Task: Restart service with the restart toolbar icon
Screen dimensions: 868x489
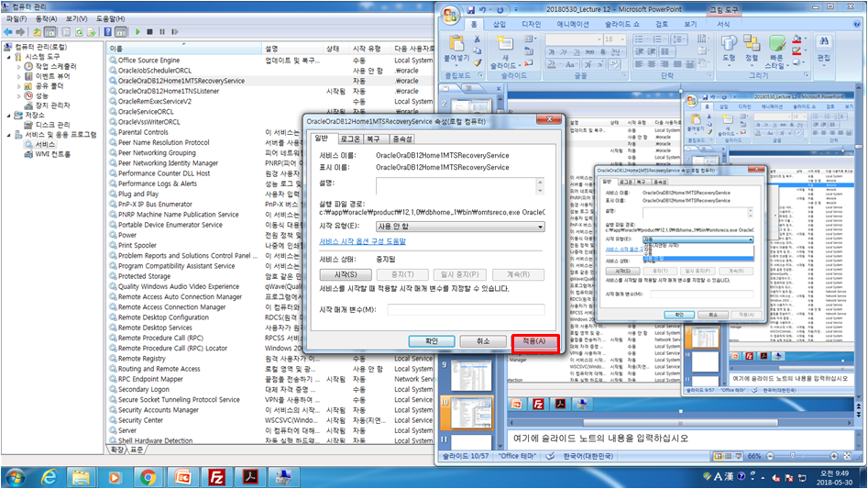Action: [174, 32]
